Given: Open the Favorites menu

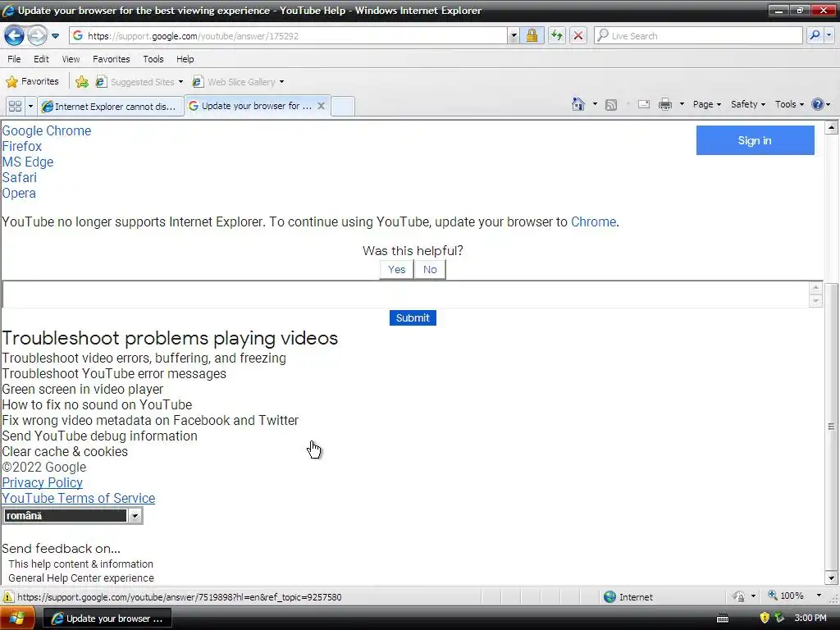Looking at the screenshot, I should [111, 59].
